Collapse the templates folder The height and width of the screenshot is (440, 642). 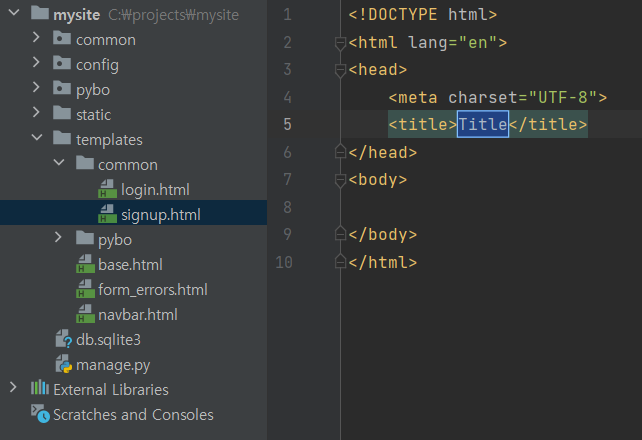click(37, 138)
